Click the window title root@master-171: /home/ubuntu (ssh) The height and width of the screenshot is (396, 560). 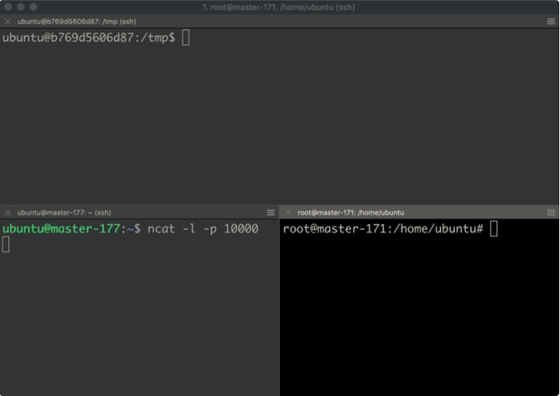point(279,7)
